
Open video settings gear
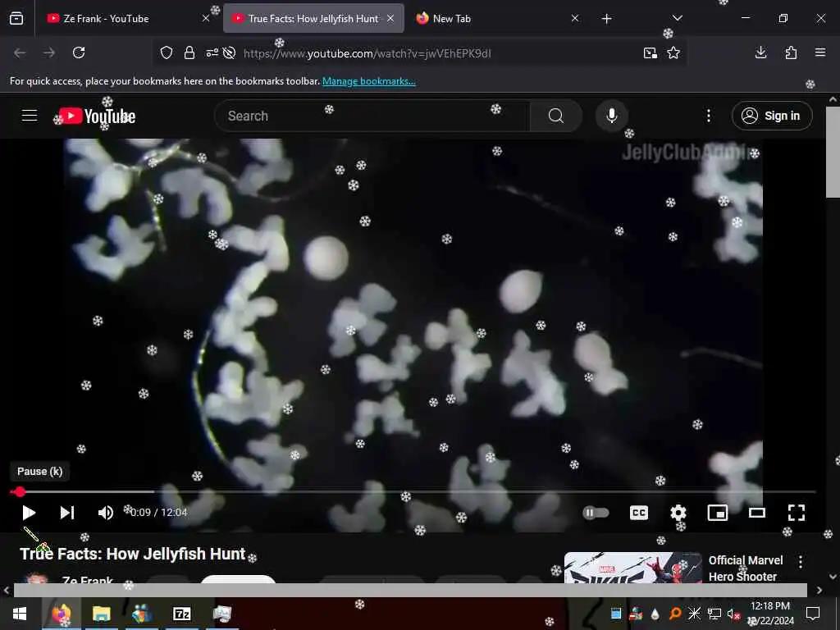(x=678, y=514)
